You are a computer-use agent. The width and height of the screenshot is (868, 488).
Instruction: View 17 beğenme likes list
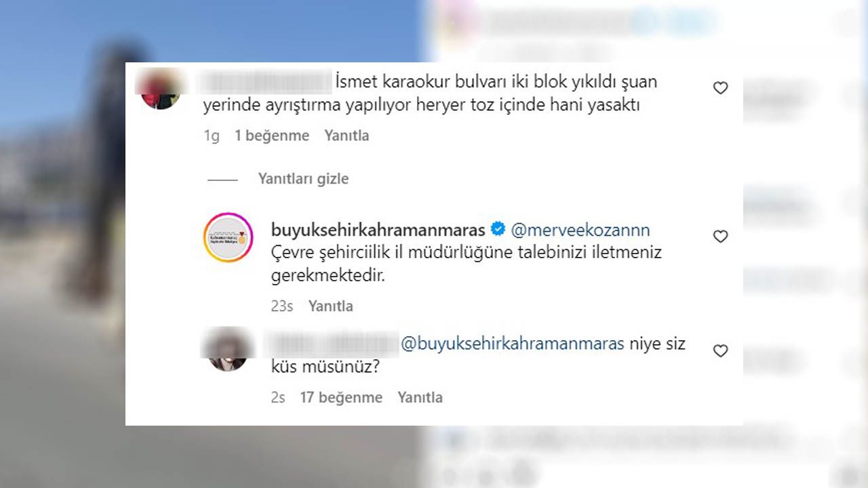(x=341, y=398)
